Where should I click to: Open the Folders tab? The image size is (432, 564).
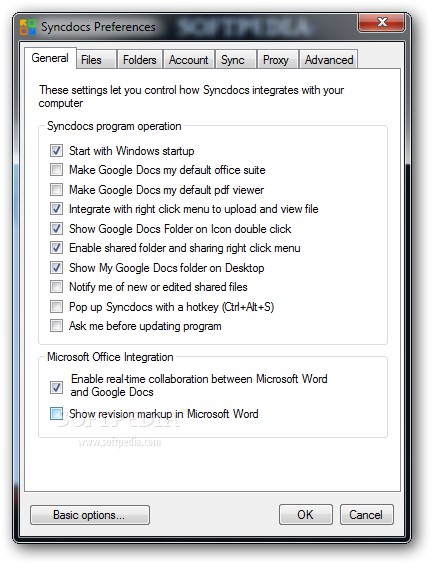[x=140, y=60]
